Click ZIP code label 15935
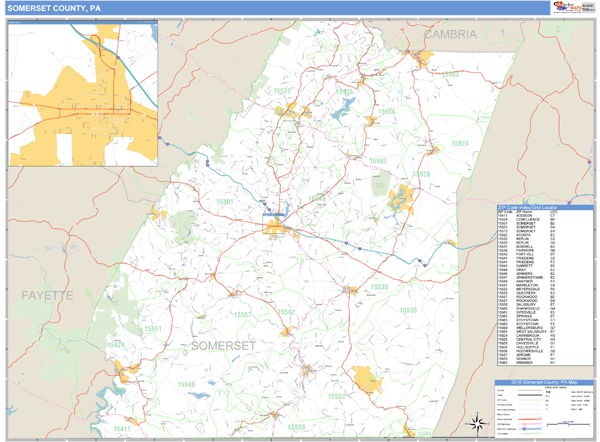The height and width of the screenshot is (442, 600). point(344,91)
